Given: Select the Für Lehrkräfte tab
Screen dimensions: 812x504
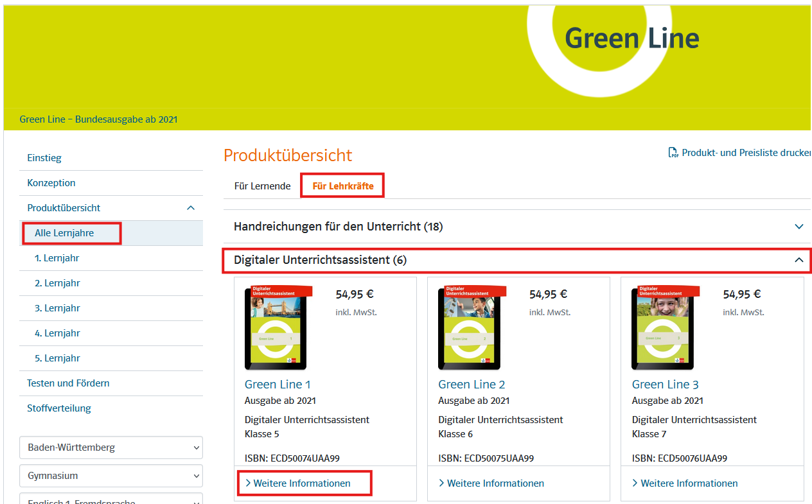Looking at the screenshot, I should tap(343, 186).
